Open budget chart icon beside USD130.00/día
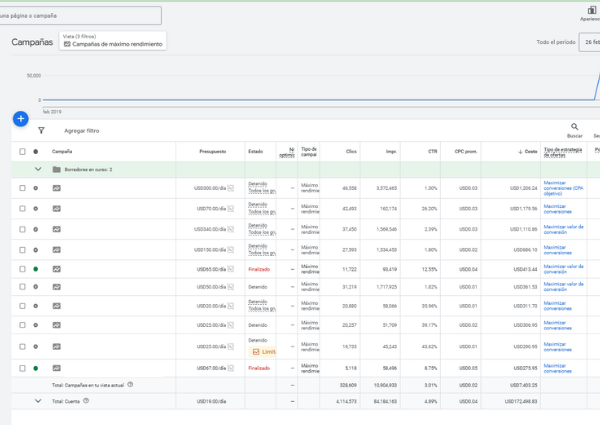This screenshot has height=425, width=600. pos(230,250)
